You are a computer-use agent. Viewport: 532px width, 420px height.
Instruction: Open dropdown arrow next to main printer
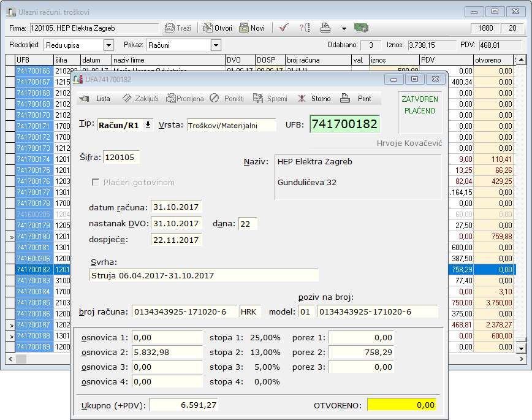pyautogui.click(x=344, y=29)
